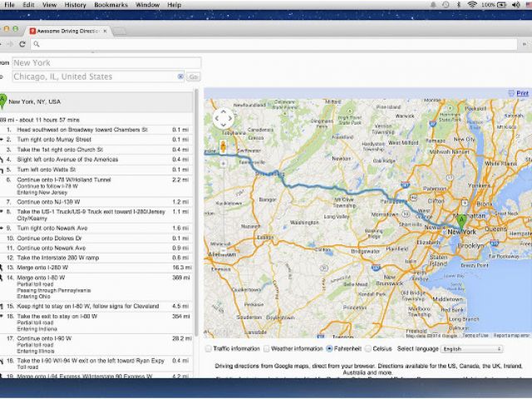Click the green A marker on the map
The height and width of the screenshot is (399, 532).
(x=461, y=222)
